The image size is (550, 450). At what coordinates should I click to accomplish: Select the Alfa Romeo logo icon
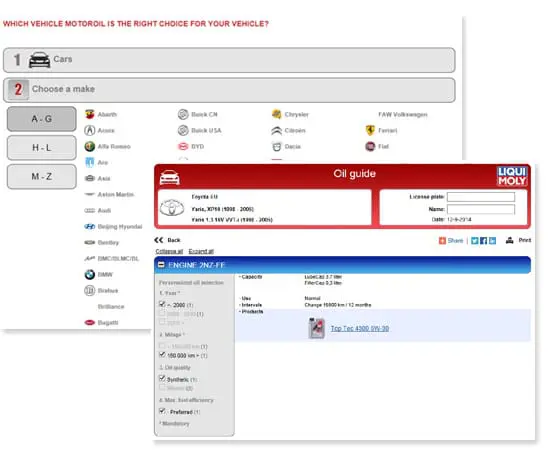click(x=89, y=146)
